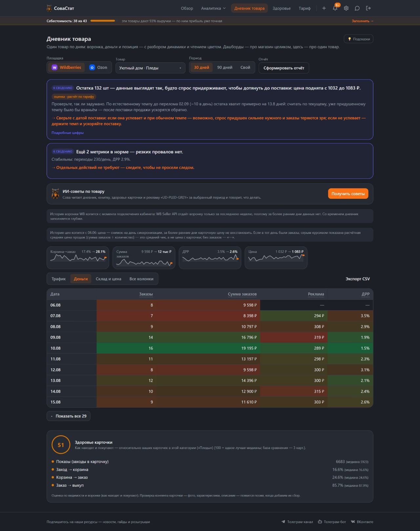
Task: Click the plus icon in top bar
Action: (324, 8)
